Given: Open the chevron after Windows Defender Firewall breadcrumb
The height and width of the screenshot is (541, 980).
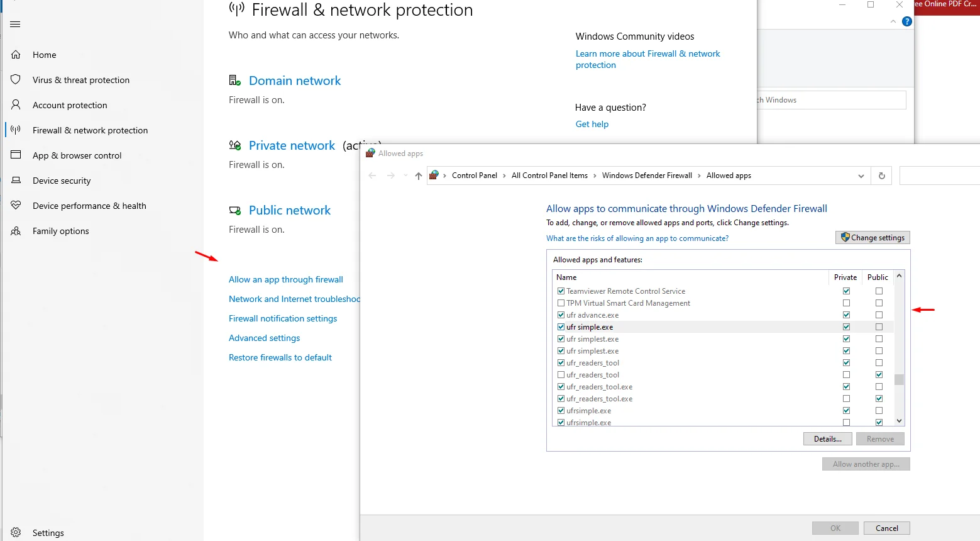Looking at the screenshot, I should (699, 176).
